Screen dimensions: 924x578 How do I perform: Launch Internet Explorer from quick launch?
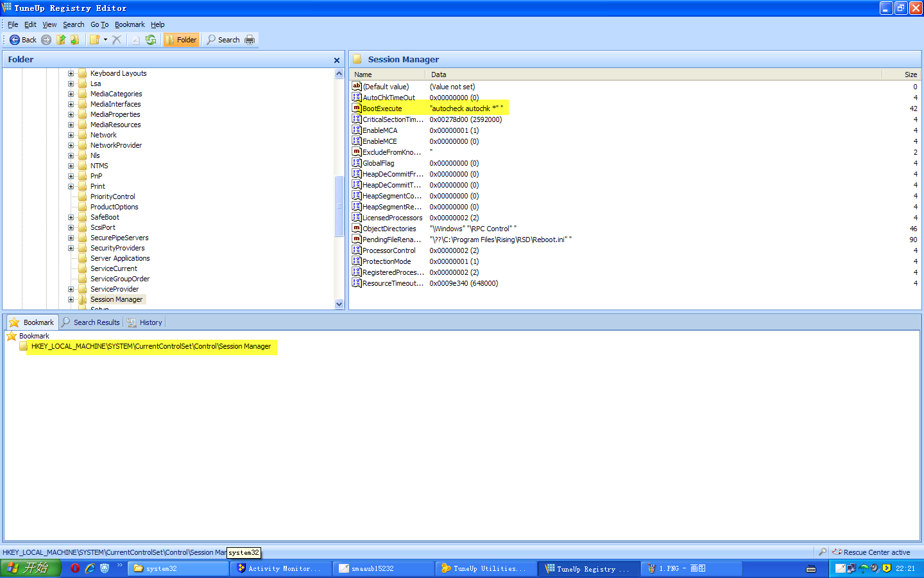pos(90,568)
